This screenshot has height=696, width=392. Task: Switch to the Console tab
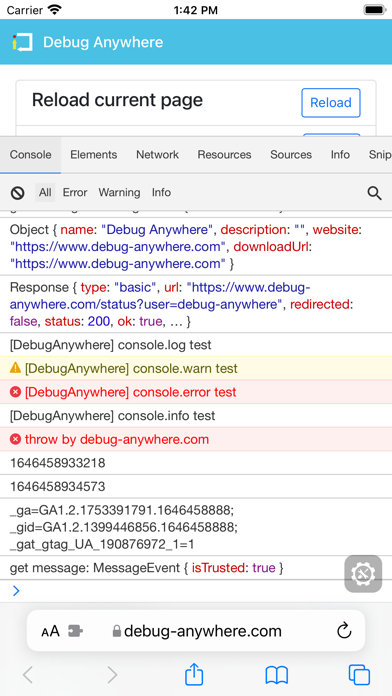[31, 154]
